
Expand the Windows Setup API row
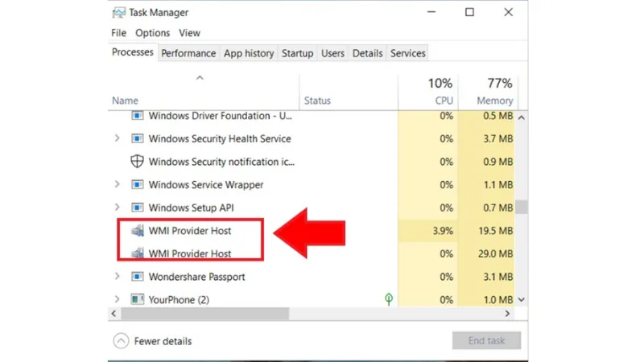[x=117, y=208]
